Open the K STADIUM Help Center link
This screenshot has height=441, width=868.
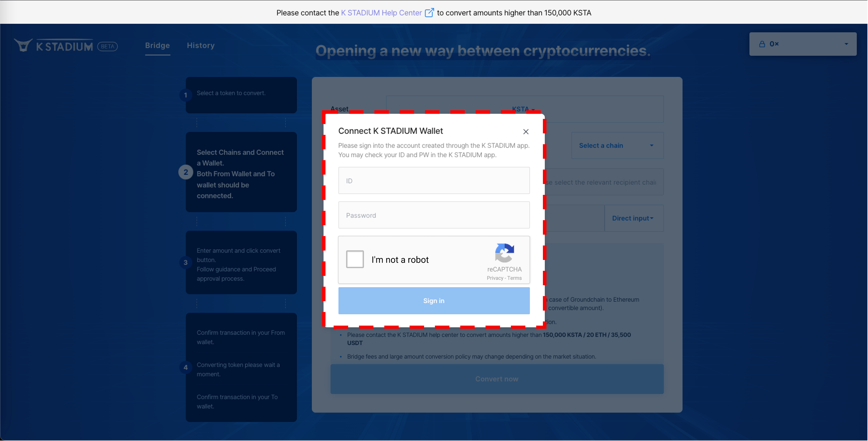(381, 13)
